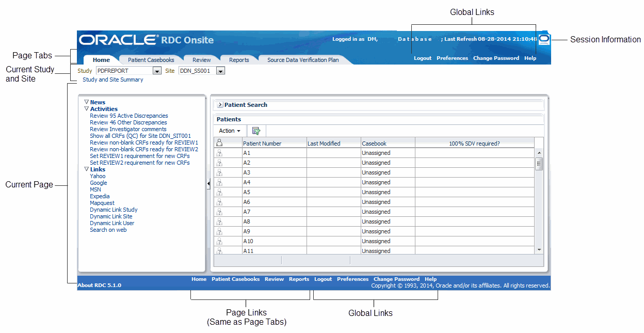
Task: Switch to the Patient Casebooks tab
Action: tap(150, 59)
